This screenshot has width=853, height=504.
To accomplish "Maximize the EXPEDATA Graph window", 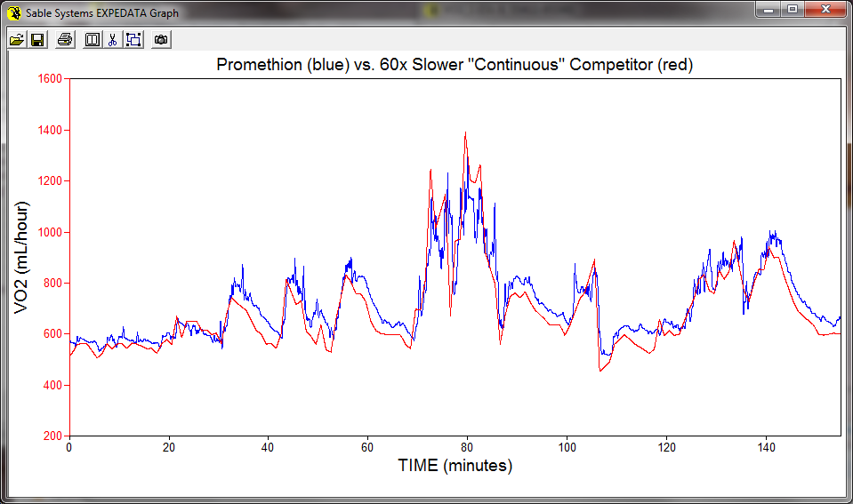I will coord(793,9).
